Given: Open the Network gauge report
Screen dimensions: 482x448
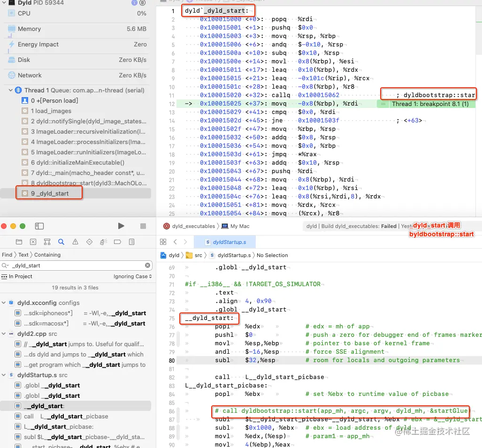Looking at the screenshot, I should [x=77, y=75].
